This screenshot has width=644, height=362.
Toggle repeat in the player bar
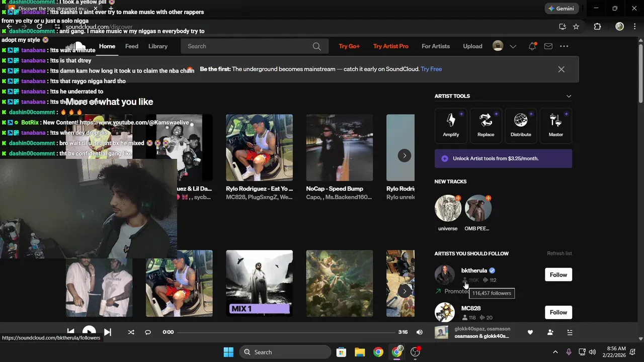148,332
